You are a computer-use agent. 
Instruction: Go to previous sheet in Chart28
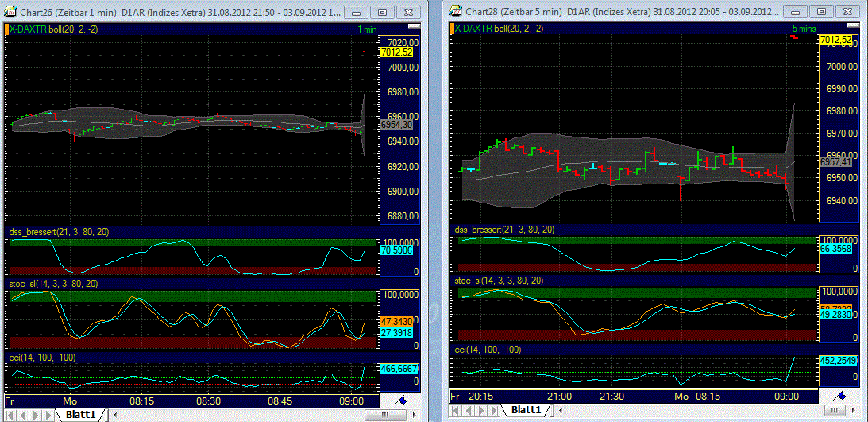tap(469, 410)
